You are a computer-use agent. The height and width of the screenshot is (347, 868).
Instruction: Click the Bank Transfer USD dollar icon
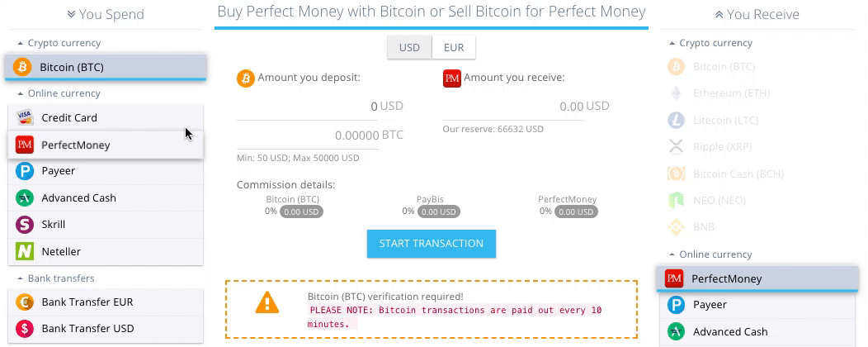click(25, 329)
